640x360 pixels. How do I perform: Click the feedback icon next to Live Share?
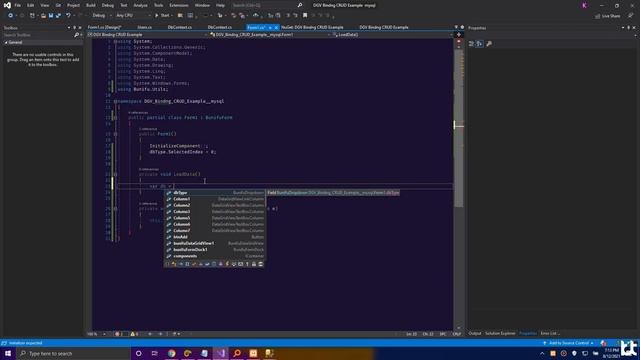[x=631, y=16]
